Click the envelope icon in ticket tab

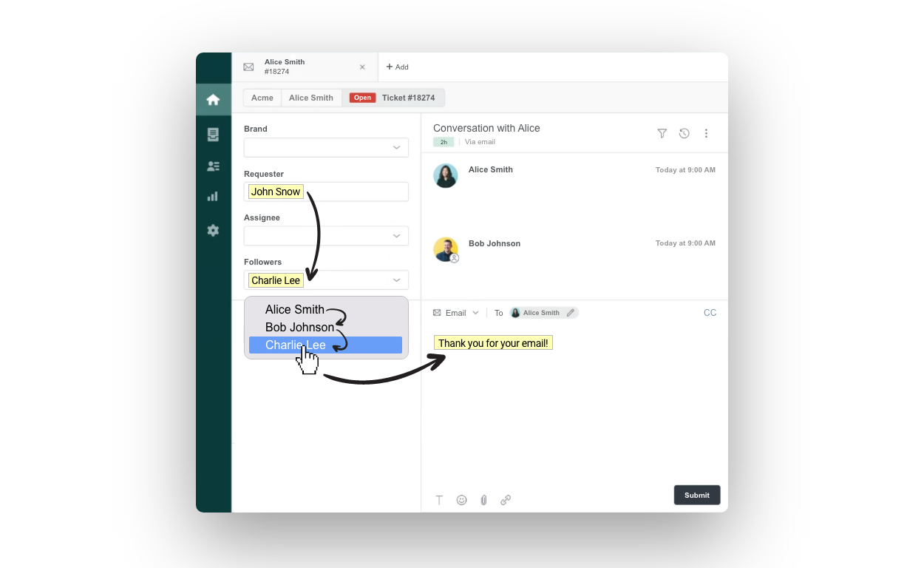248,67
